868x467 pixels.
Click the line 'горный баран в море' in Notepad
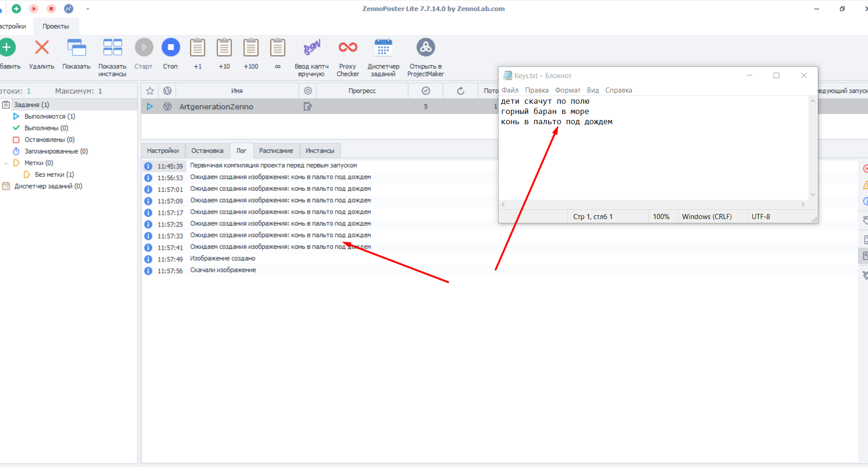tap(545, 112)
